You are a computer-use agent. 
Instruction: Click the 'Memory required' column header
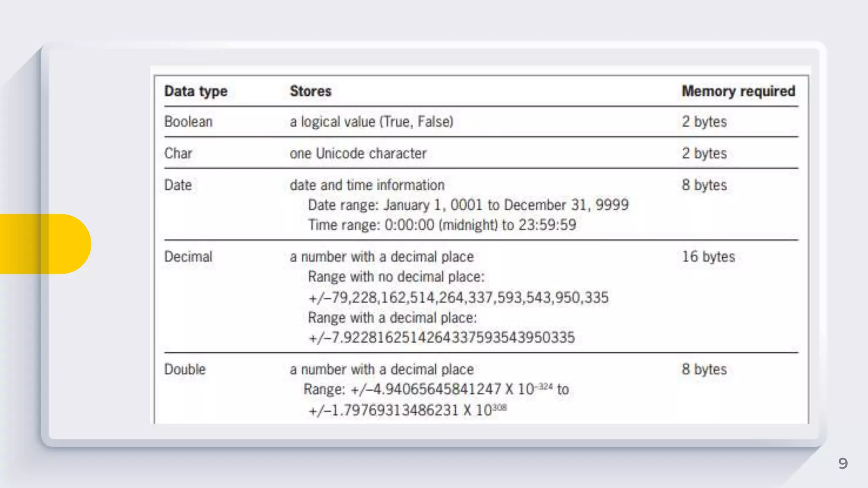click(738, 91)
